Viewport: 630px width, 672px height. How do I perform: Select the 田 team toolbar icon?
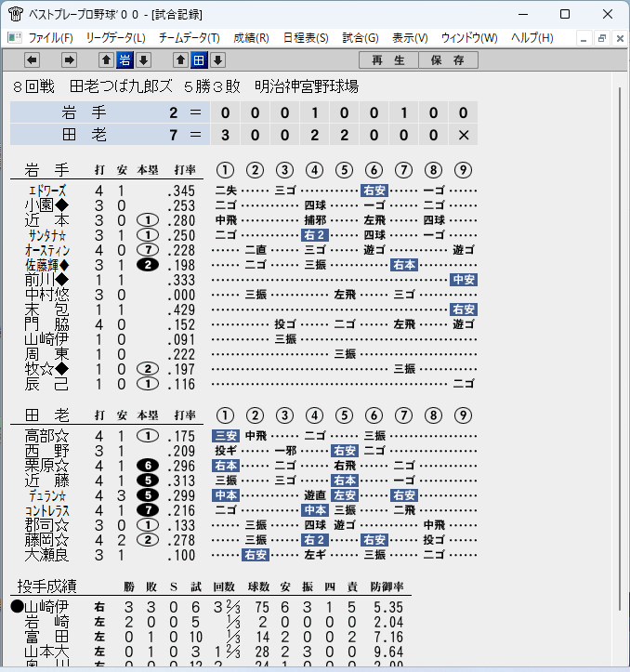pyautogui.click(x=199, y=60)
